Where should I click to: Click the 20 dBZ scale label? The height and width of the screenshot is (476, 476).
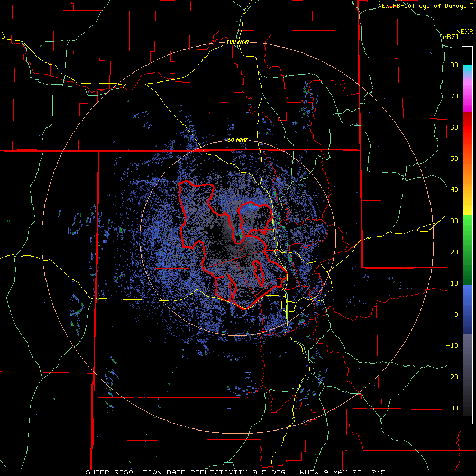point(454,252)
